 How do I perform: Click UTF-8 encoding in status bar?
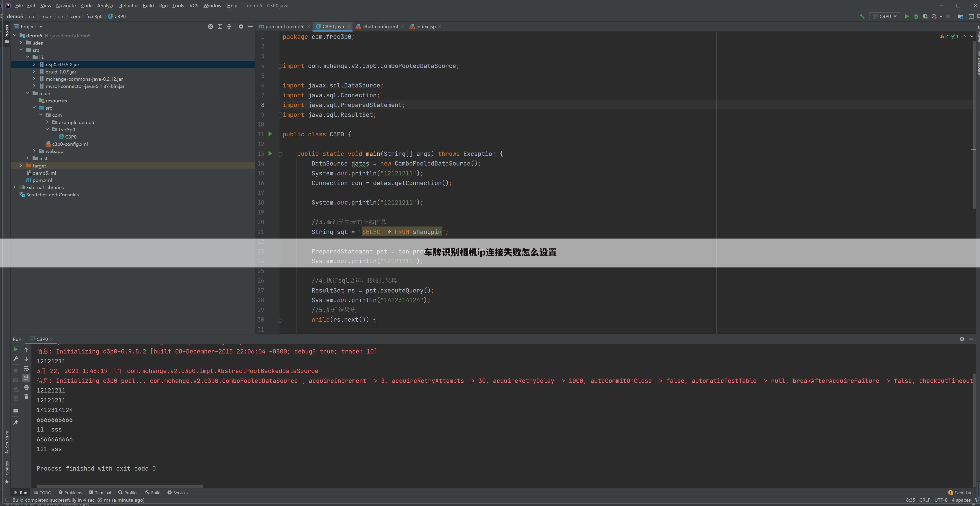point(941,500)
